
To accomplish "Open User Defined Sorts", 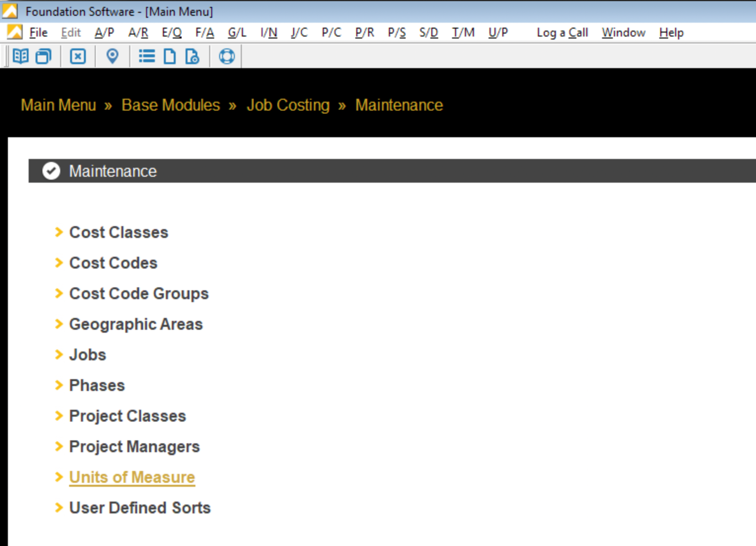I will (140, 507).
